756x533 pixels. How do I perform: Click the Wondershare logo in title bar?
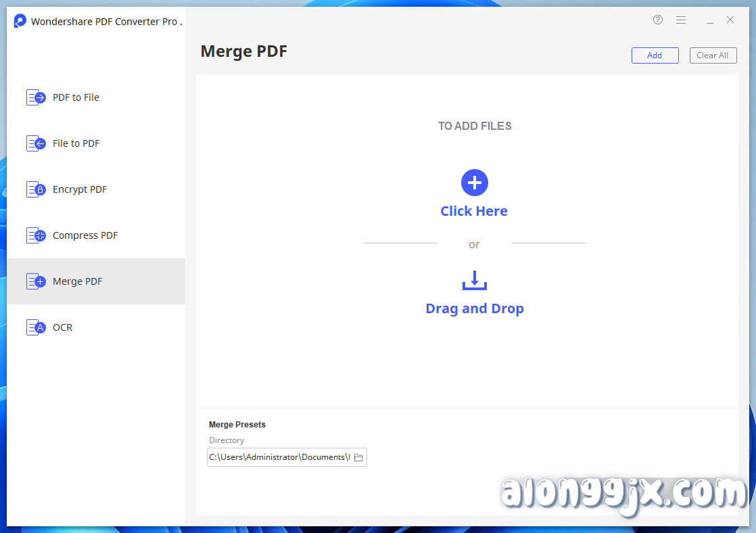(x=20, y=20)
